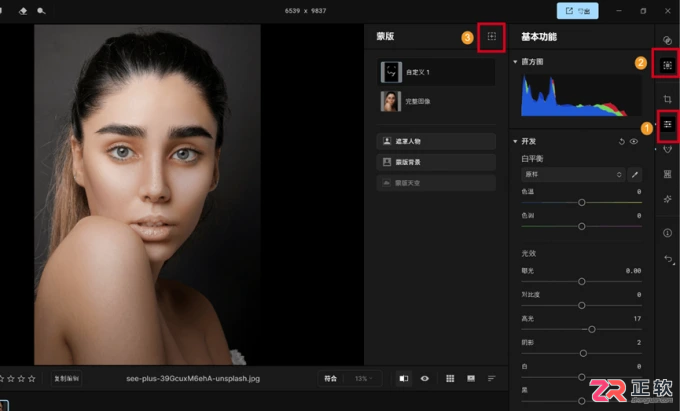Open the mask tool in right sidebar
Image resolution: width=680 pixels, height=411 pixels.
point(667,65)
